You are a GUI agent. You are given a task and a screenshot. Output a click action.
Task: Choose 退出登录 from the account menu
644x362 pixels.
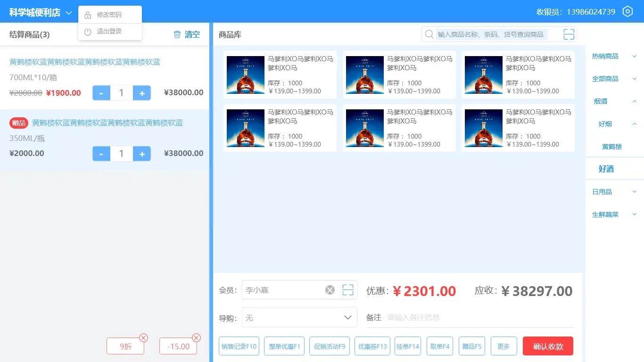pos(110,32)
